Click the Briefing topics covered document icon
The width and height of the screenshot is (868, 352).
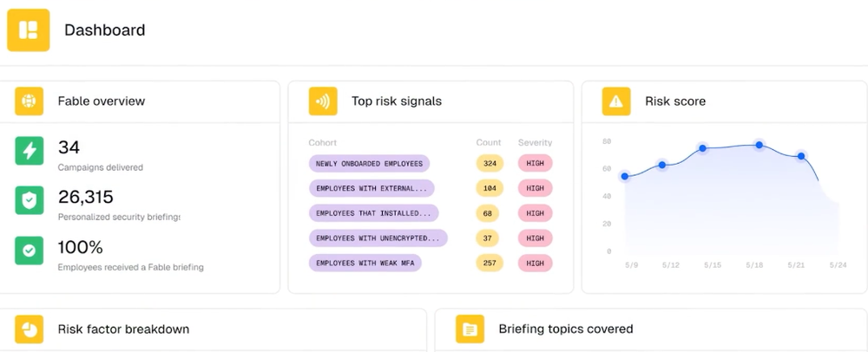[470, 329]
